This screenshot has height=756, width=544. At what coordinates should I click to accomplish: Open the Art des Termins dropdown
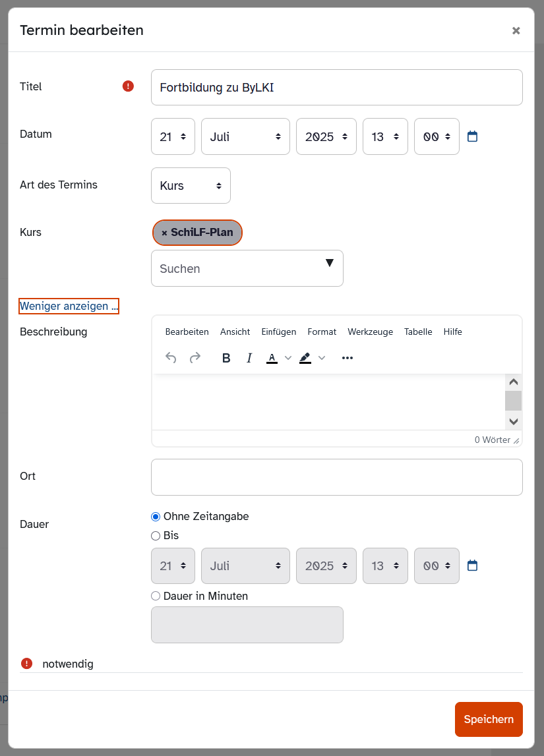pyautogui.click(x=191, y=186)
